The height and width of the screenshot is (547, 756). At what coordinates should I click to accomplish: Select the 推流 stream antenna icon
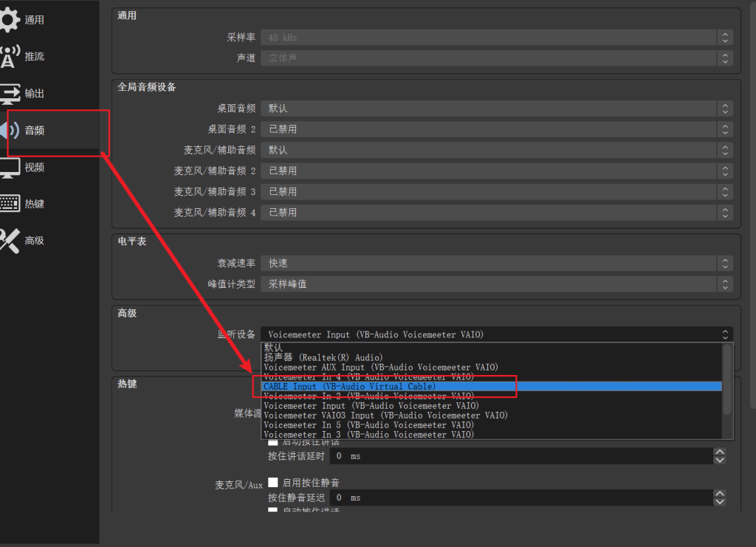(10, 56)
